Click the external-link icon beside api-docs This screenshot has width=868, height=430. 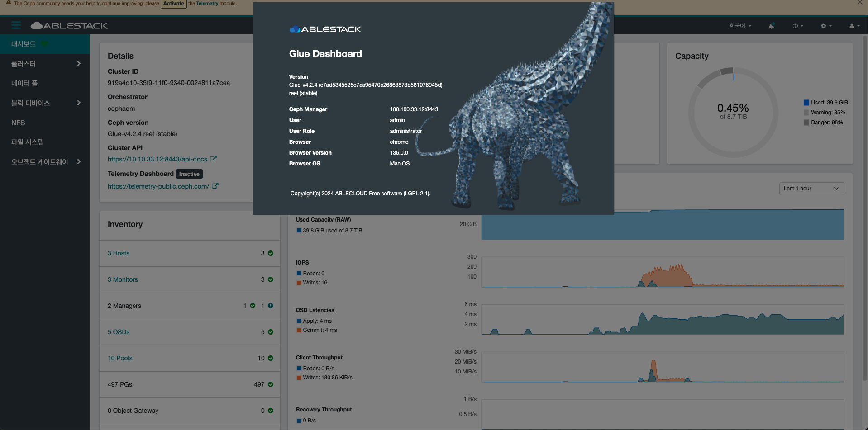pyautogui.click(x=213, y=159)
